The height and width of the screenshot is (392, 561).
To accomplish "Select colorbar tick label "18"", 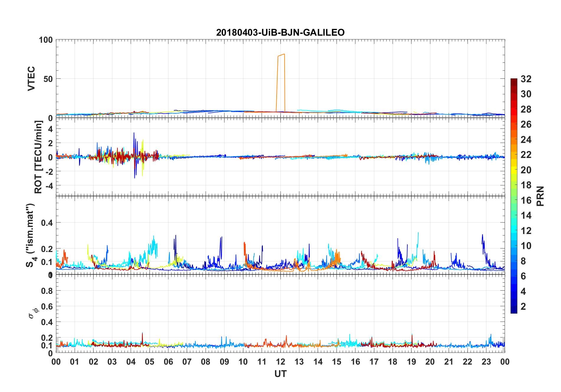I will click(526, 185).
